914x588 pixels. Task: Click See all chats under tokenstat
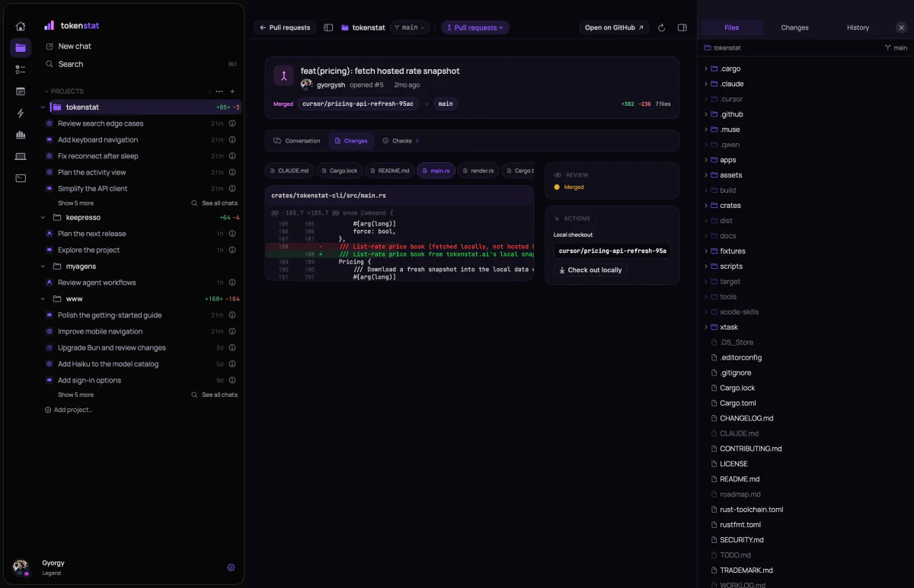coord(215,203)
